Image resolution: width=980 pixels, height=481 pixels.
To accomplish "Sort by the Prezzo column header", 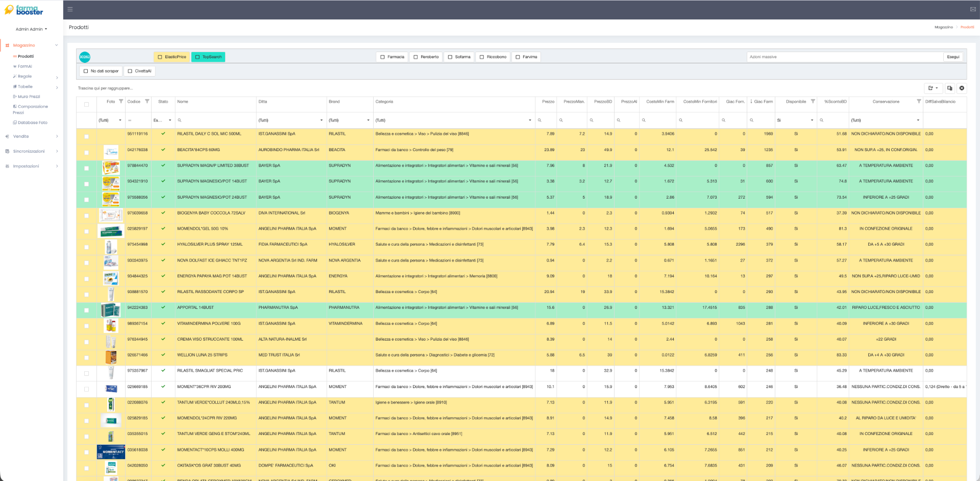I will [548, 102].
